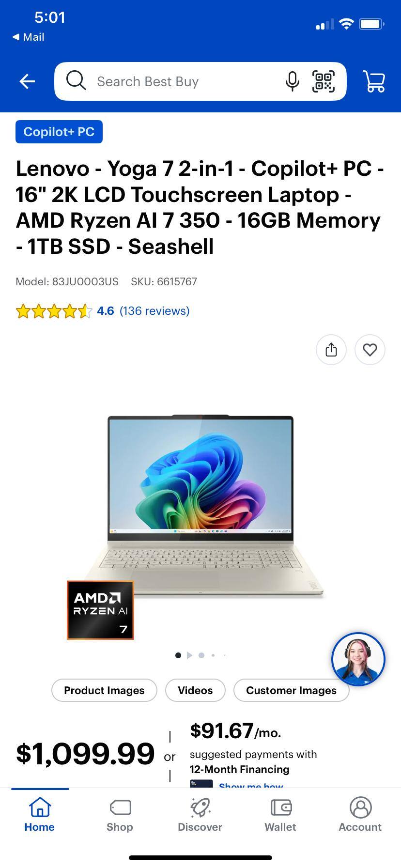Open the Wallet tab
The image size is (401, 868).
click(280, 815)
